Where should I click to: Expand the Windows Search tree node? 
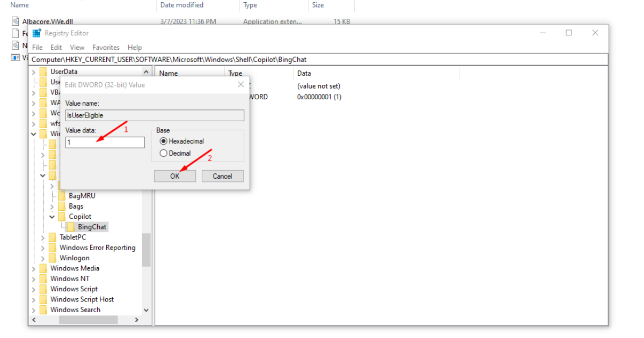(34, 310)
